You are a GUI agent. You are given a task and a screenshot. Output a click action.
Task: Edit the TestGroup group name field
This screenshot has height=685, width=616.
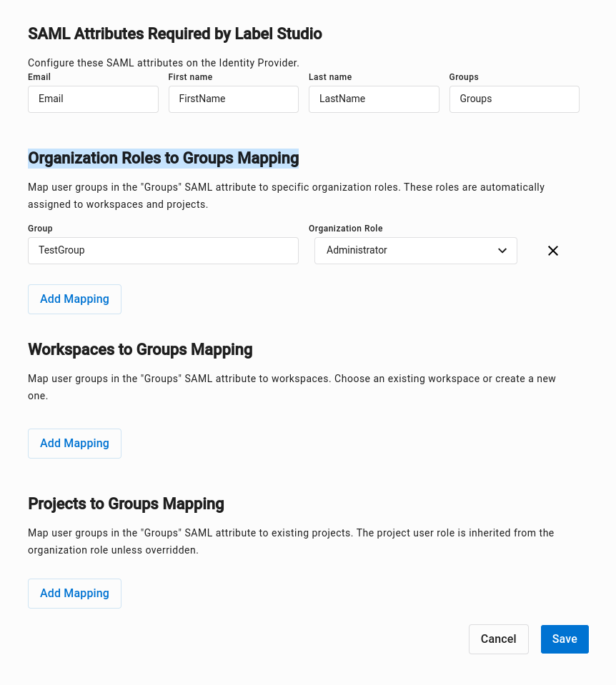click(x=163, y=251)
